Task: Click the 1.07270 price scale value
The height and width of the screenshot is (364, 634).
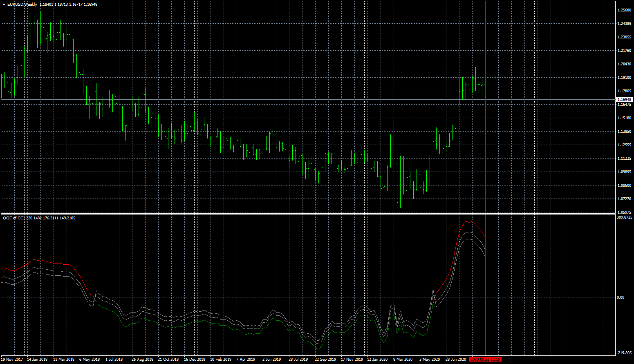Action: (624, 199)
